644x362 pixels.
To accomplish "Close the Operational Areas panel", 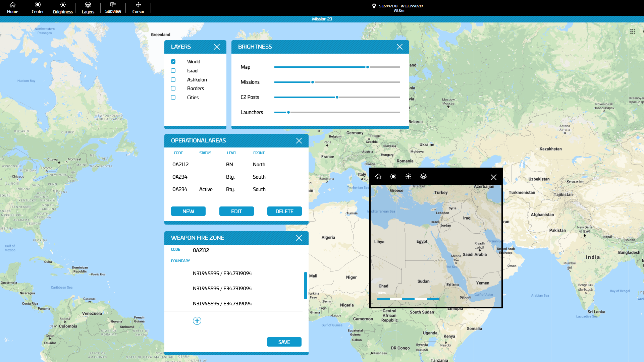I will (299, 141).
